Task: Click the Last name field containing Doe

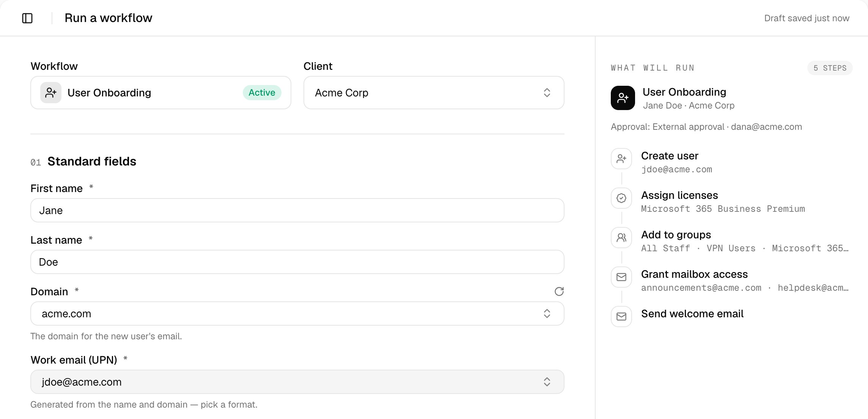Action: pos(297,262)
